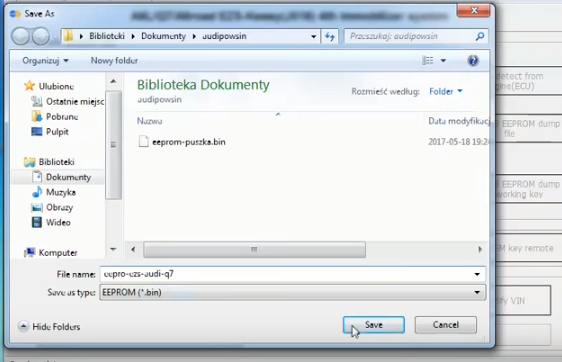The width and height of the screenshot is (562, 362).
Task: Open the File name dropdown arrow
Action: [477, 274]
